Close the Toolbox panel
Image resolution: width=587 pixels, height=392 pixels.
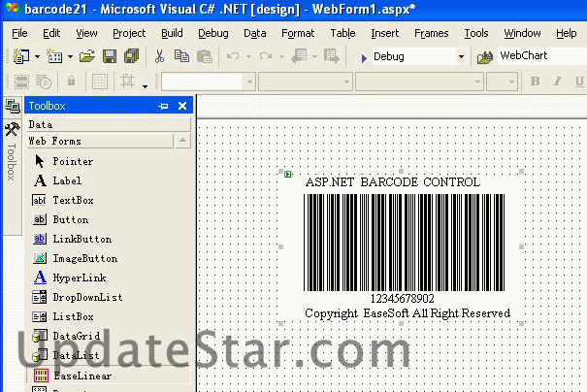coord(182,106)
